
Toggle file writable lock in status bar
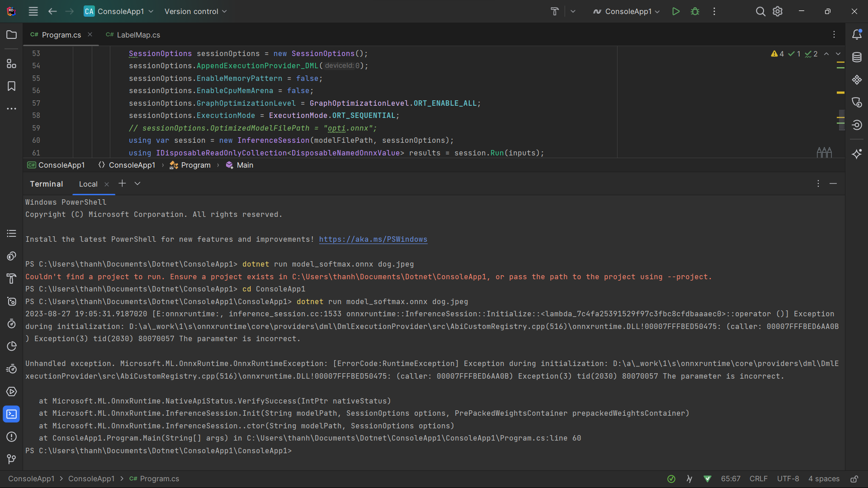[x=854, y=479]
